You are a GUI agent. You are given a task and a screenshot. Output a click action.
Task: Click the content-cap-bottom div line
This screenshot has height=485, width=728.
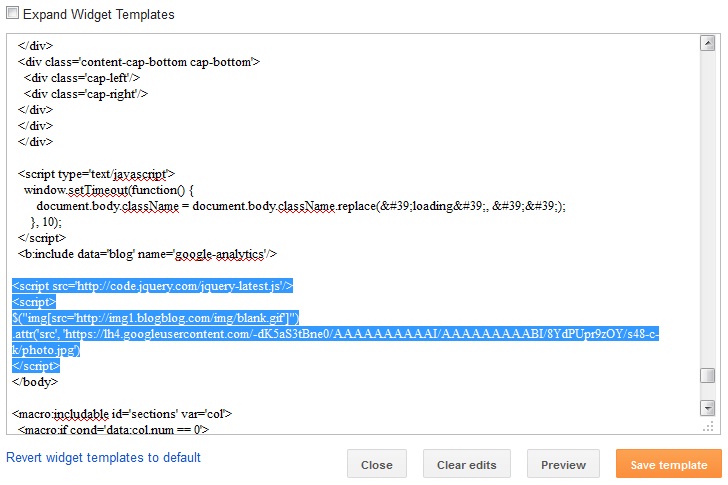click(x=139, y=62)
